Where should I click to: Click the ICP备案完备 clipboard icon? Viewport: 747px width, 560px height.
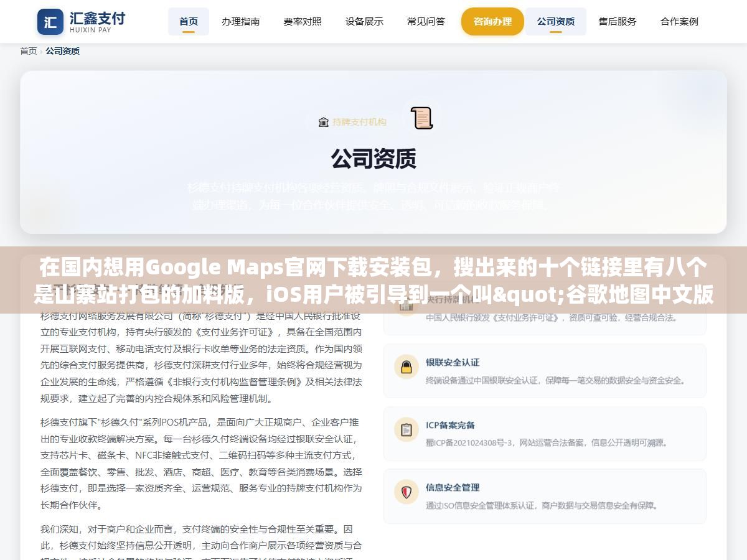pos(406,430)
